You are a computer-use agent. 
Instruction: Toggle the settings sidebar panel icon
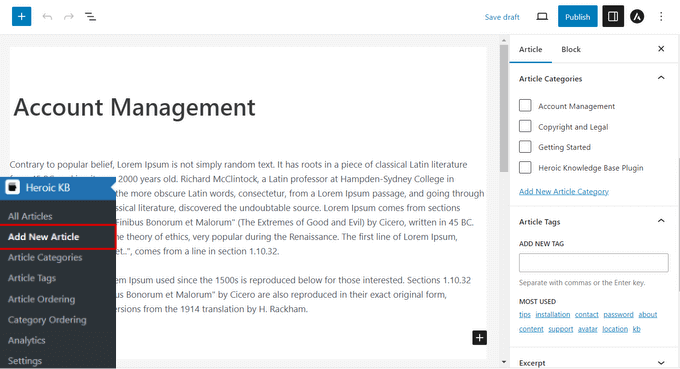pos(613,16)
